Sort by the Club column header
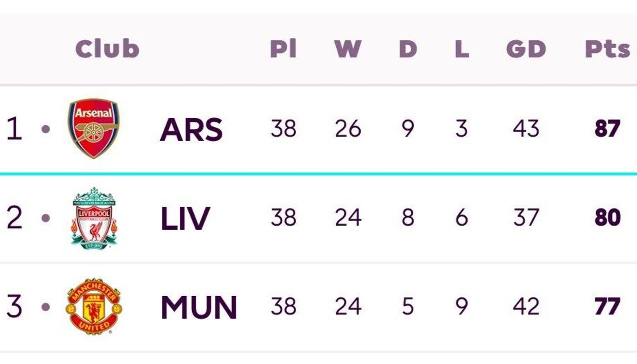The width and height of the screenshot is (637, 364). (x=107, y=49)
